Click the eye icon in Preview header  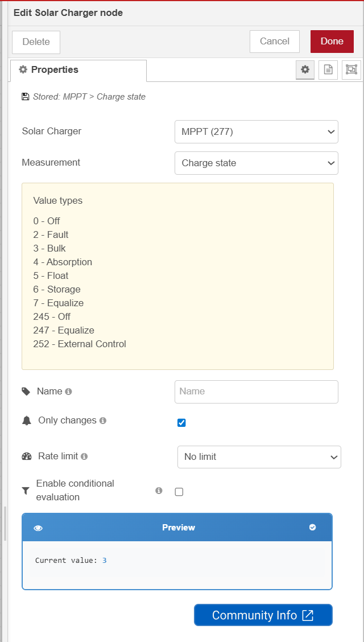38,528
